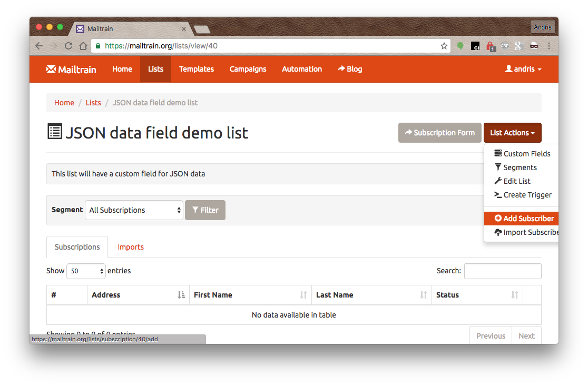
Task: Open the Segment All Subscriptions dropdown
Action: (134, 210)
